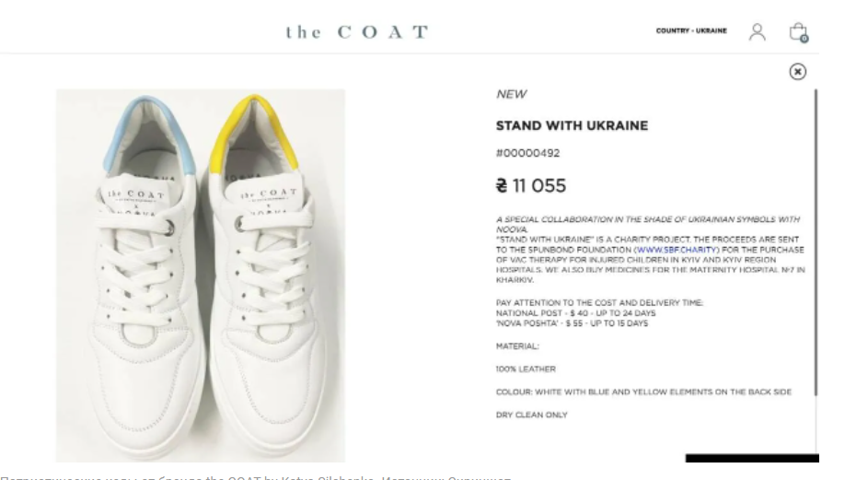Click the product number #00000492
This screenshot has width=868, height=480.
pyautogui.click(x=527, y=153)
